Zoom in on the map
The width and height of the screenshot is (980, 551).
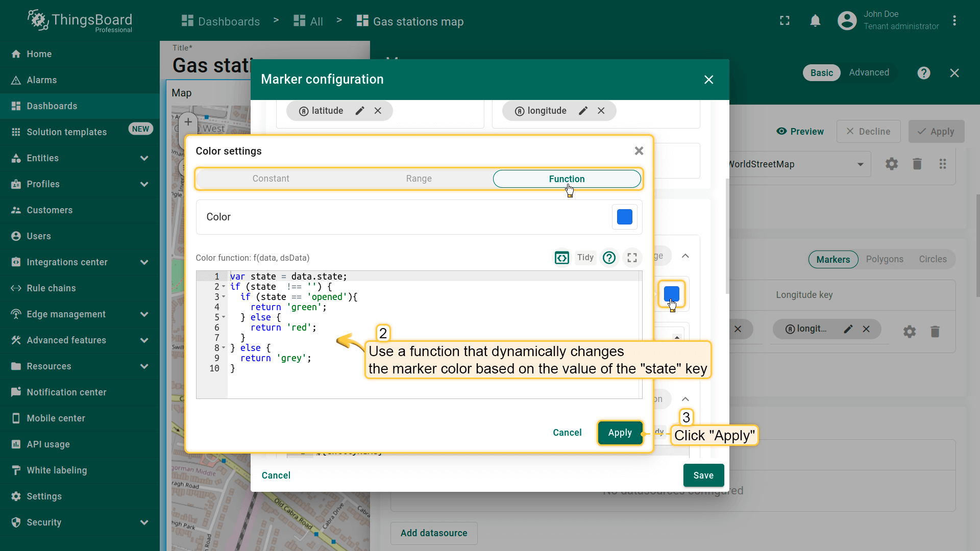pyautogui.click(x=188, y=122)
